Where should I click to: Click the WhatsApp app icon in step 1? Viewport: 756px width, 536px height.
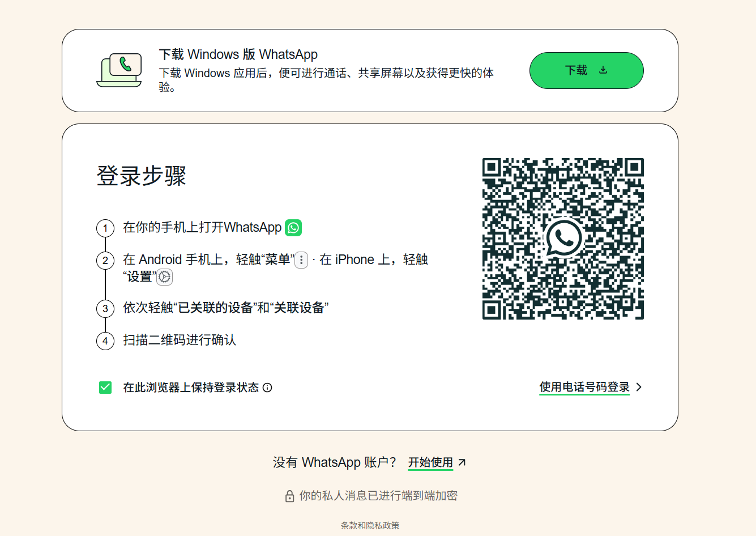click(x=293, y=228)
